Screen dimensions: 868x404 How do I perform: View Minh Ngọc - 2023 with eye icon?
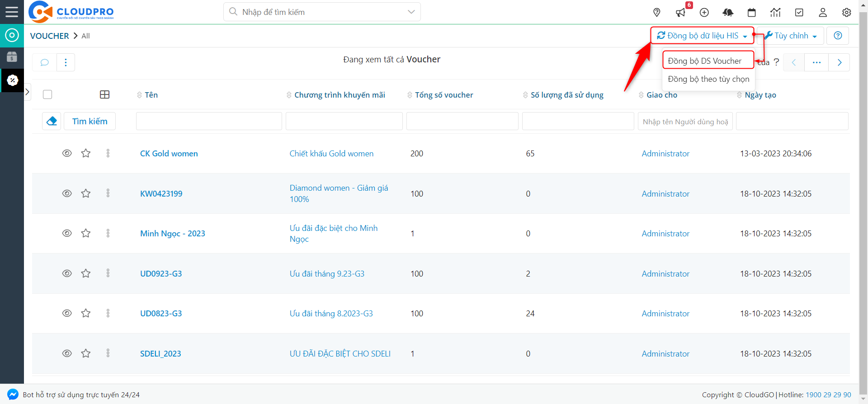[67, 233]
